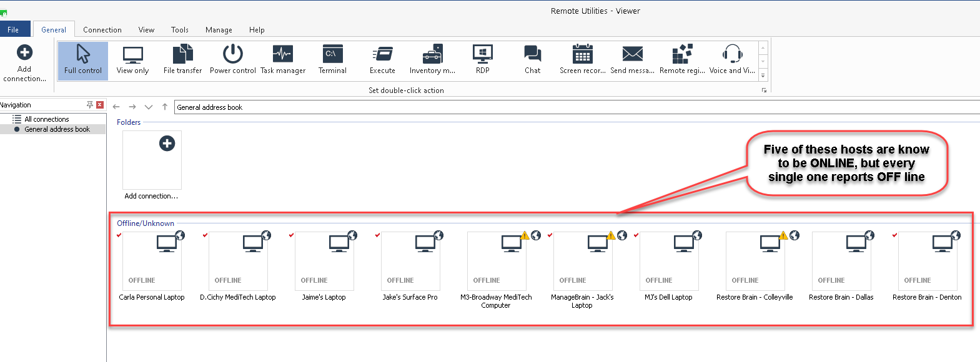
Task: Toggle checkmark on Restore Brain - Denton
Action: pos(895,235)
